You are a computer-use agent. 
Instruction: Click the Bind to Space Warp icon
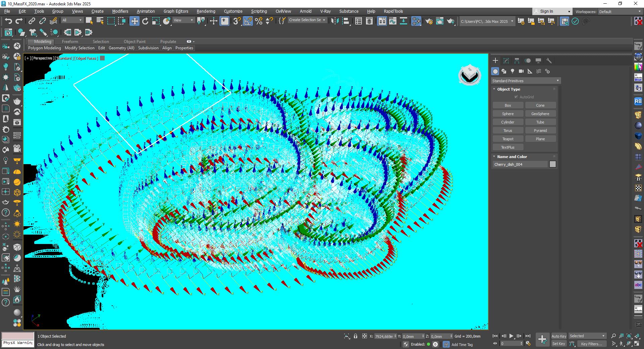click(x=53, y=21)
